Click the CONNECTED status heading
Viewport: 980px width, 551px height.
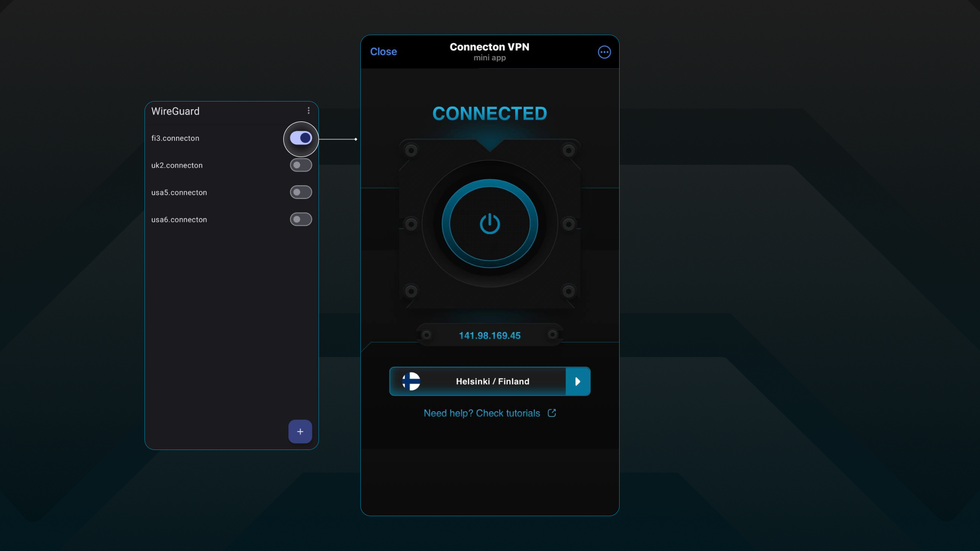(489, 113)
